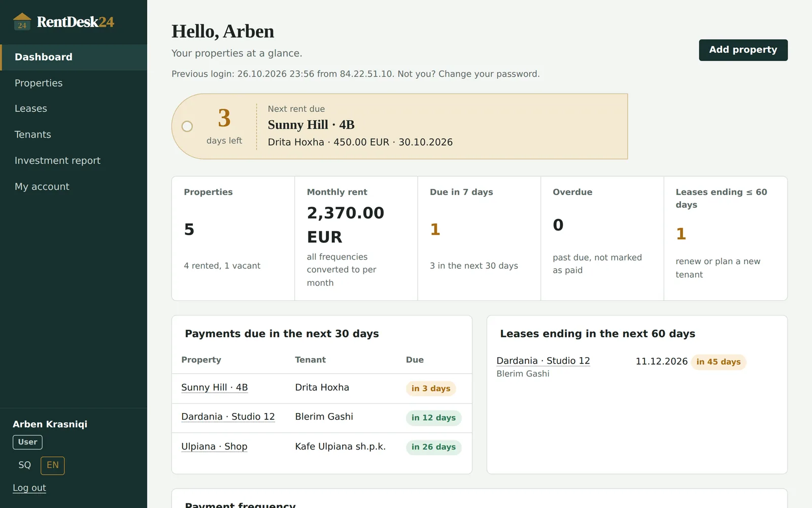Viewport: 812px width, 508px height.
Task: Click the Sunny Hill · 4B next rent heading
Action: [311, 125]
